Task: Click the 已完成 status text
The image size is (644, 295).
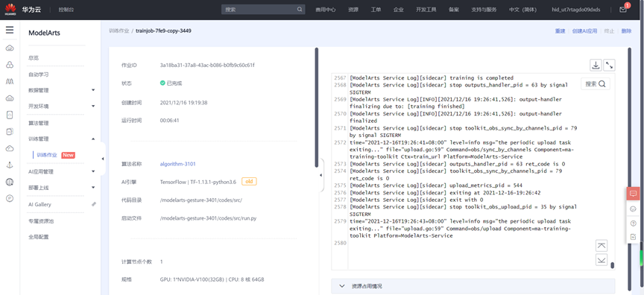Action: [x=174, y=83]
